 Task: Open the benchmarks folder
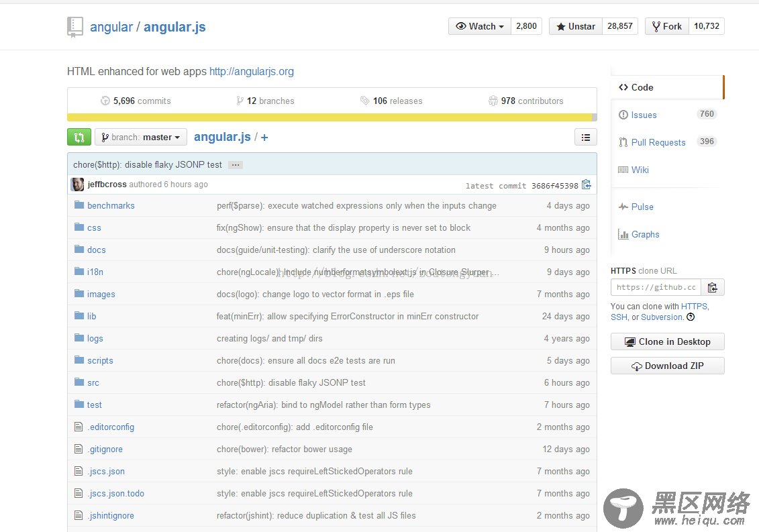pyautogui.click(x=111, y=206)
